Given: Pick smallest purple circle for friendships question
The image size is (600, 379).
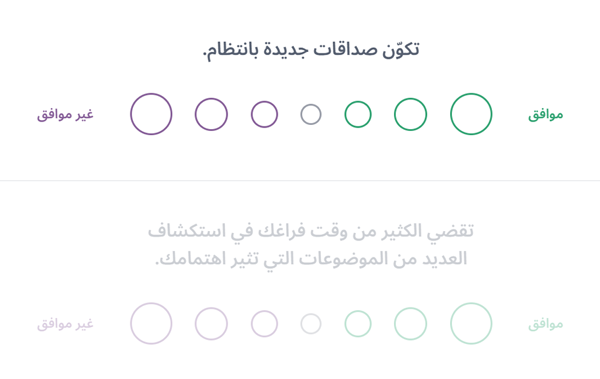Looking at the screenshot, I should tap(264, 114).
